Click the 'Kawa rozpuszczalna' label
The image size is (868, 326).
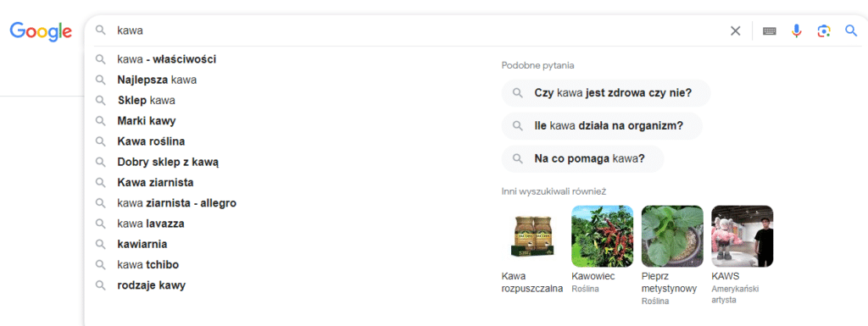(532, 282)
